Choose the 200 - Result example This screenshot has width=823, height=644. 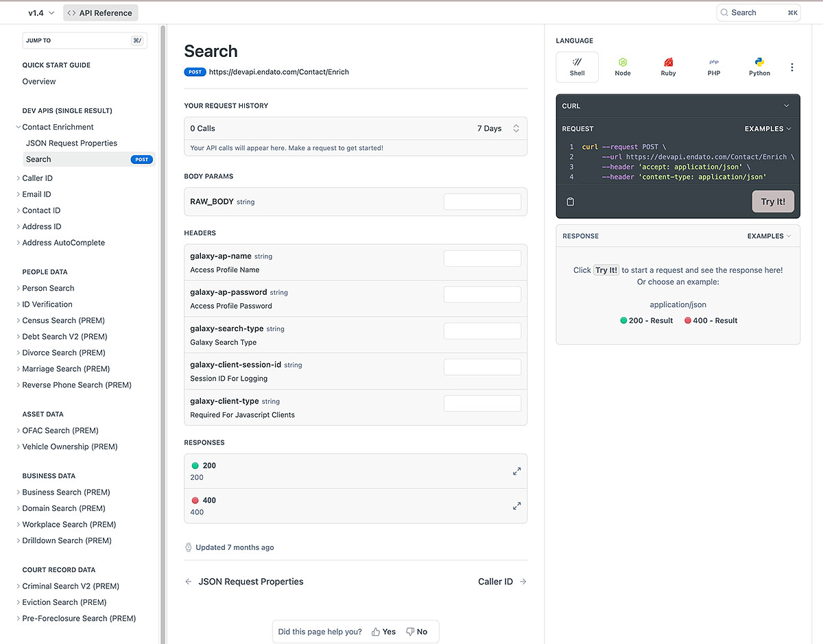(x=646, y=320)
